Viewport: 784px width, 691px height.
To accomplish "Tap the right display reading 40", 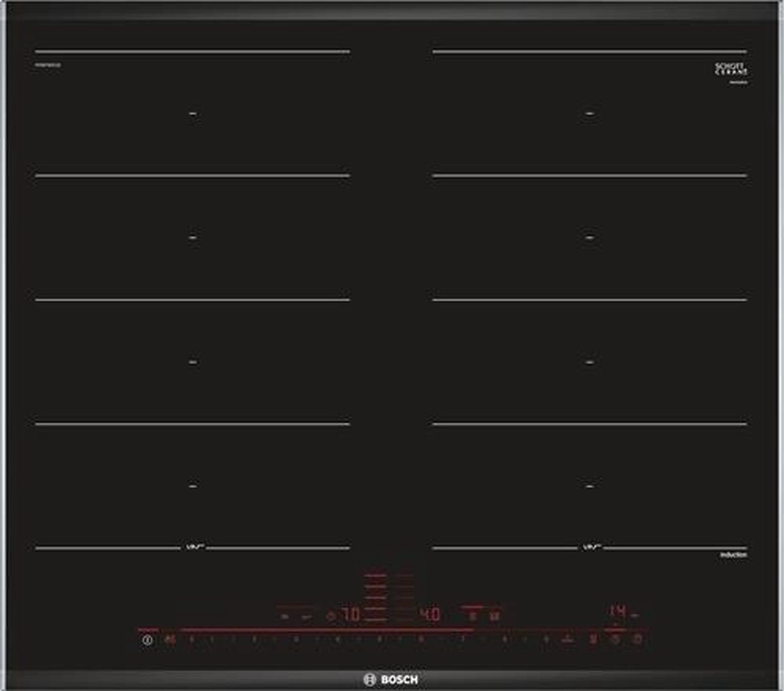I will [x=429, y=615].
